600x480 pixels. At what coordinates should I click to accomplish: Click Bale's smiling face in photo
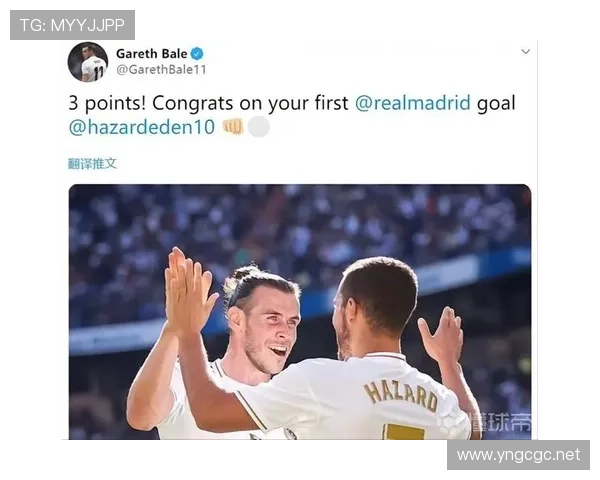coord(269,328)
